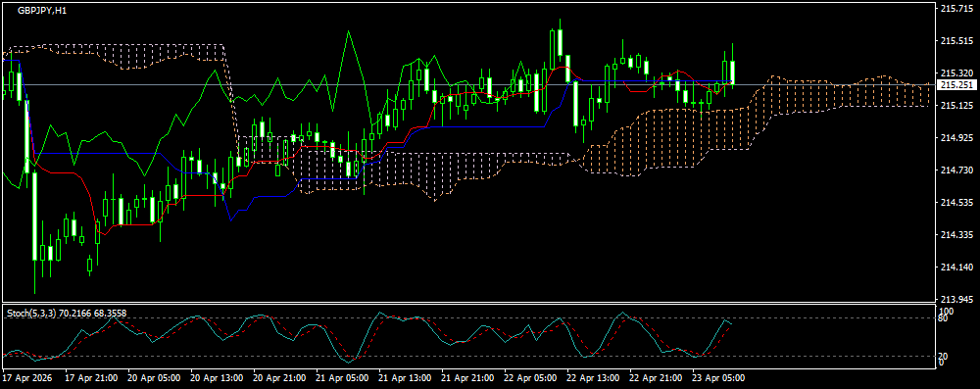Click the 21 Apr 21:00 time label
This screenshot has width=980, height=389.
467,378
